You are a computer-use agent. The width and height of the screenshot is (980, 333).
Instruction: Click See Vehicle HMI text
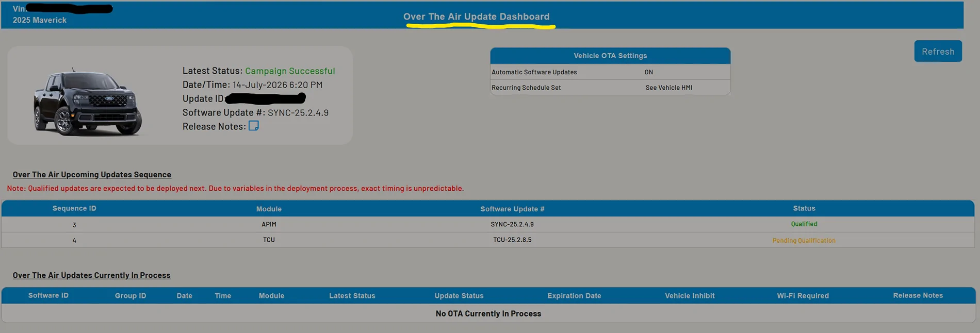point(668,88)
